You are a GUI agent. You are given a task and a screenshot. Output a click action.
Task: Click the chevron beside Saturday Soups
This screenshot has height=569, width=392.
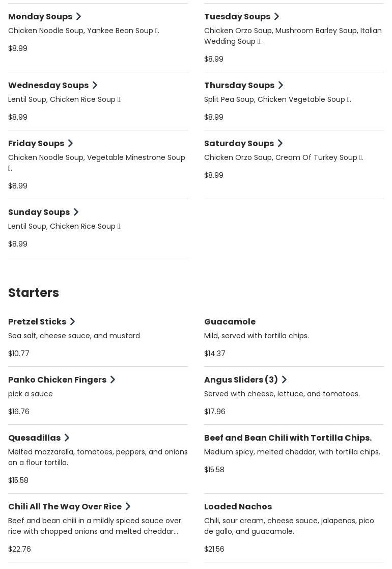pyautogui.click(x=280, y=144)
